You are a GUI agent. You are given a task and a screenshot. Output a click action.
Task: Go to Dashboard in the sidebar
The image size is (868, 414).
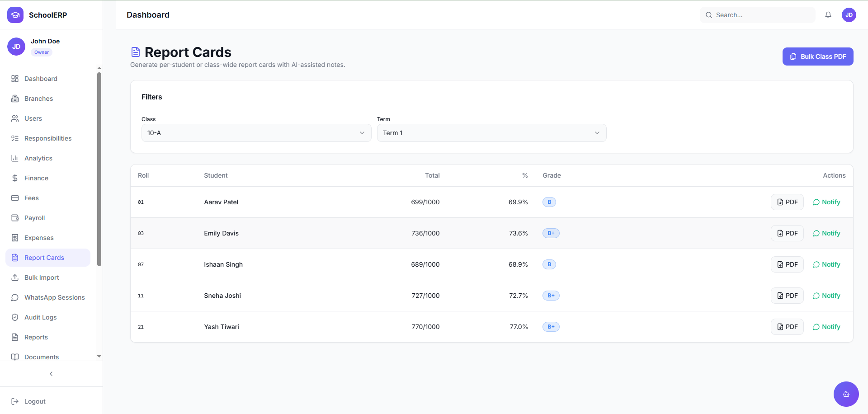click(x=48, y=79)
